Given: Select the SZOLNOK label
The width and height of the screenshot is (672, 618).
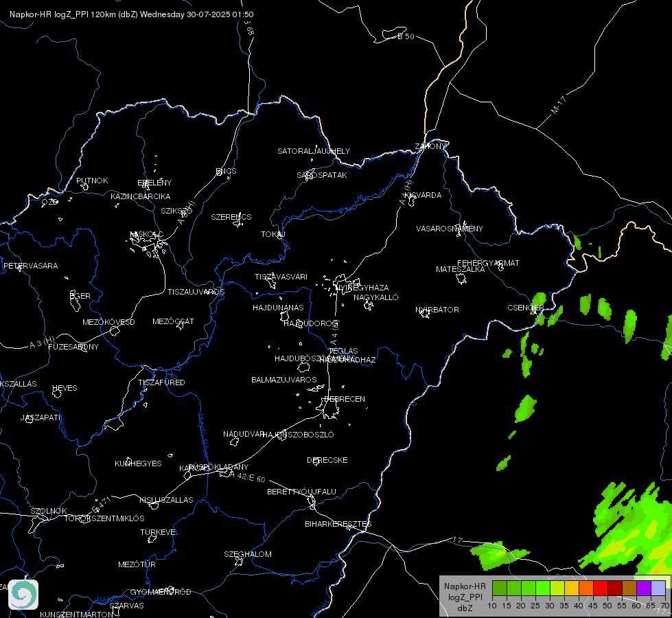Looking at the screenshot, I should pyautogui.click(x=49, y=511).
